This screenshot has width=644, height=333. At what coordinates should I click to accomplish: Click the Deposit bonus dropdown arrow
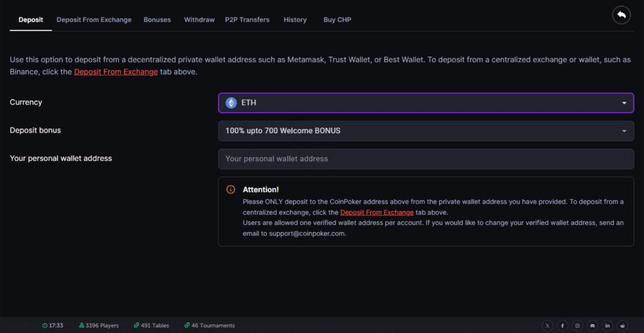[625, 131]
